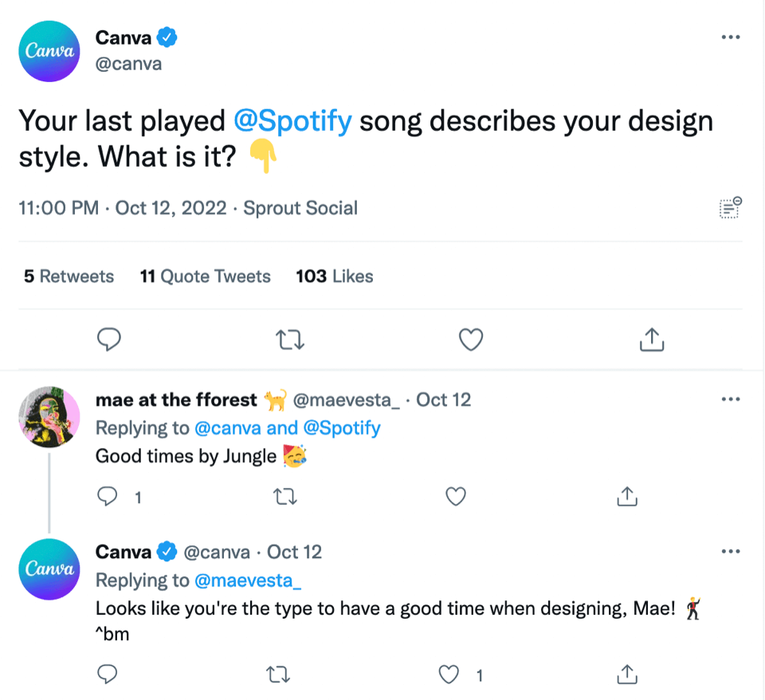Screen dimensions: 765x700
Task: Open the more options menu on mae's reply
Action: [x=731, y=399]
